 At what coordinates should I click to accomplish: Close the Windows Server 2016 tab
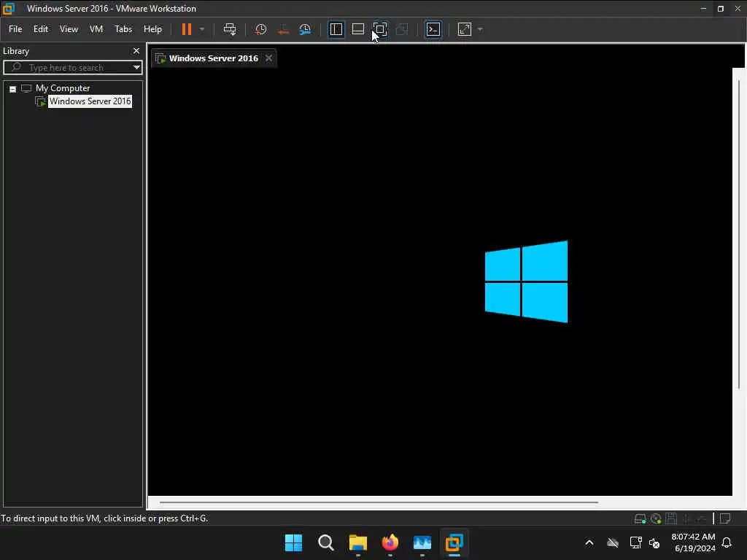pyautogui.click(x=268, y=58)
